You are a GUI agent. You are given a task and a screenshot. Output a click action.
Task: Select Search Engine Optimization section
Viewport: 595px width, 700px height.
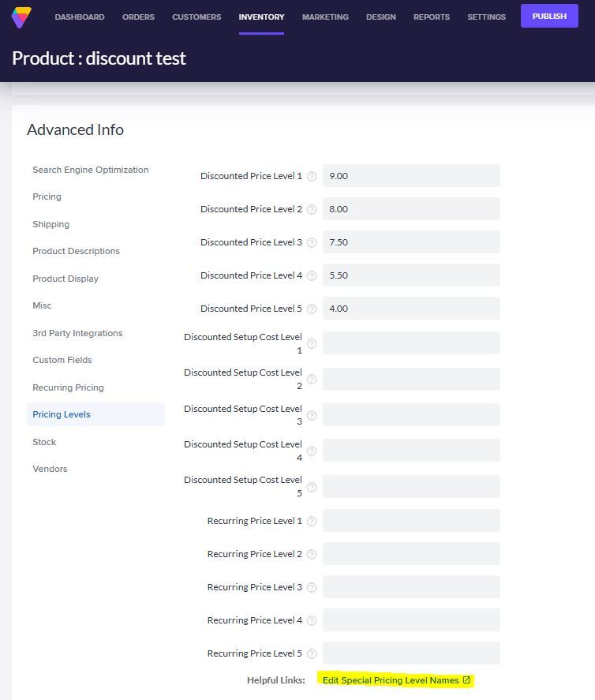click(x=90, y=170)
